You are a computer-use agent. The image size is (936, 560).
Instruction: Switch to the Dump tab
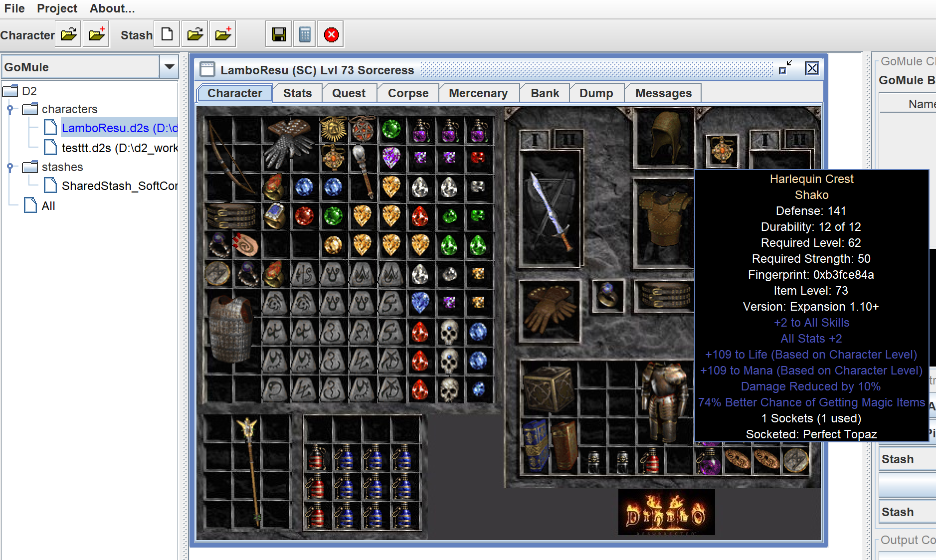(596, 93)
